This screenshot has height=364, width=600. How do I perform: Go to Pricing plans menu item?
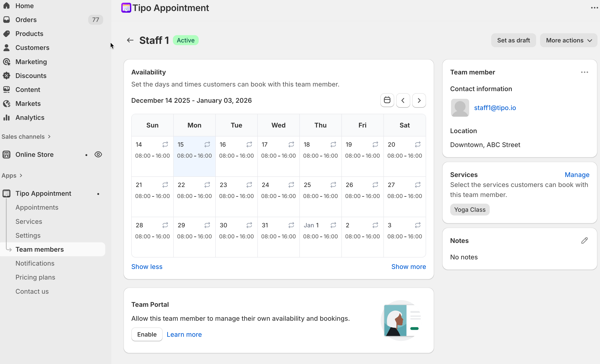pos(35,277)
